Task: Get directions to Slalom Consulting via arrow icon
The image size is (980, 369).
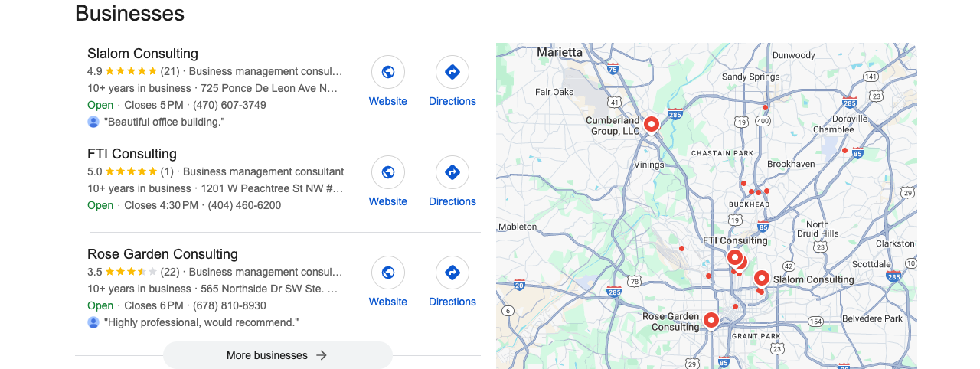Action: click(452, 72)
